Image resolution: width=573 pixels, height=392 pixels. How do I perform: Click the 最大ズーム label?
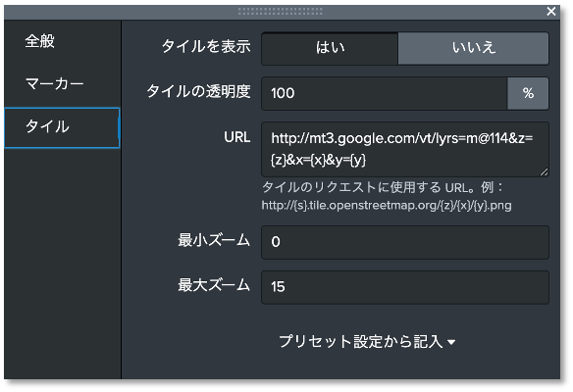pyautogui.click(x=214, y=285)
